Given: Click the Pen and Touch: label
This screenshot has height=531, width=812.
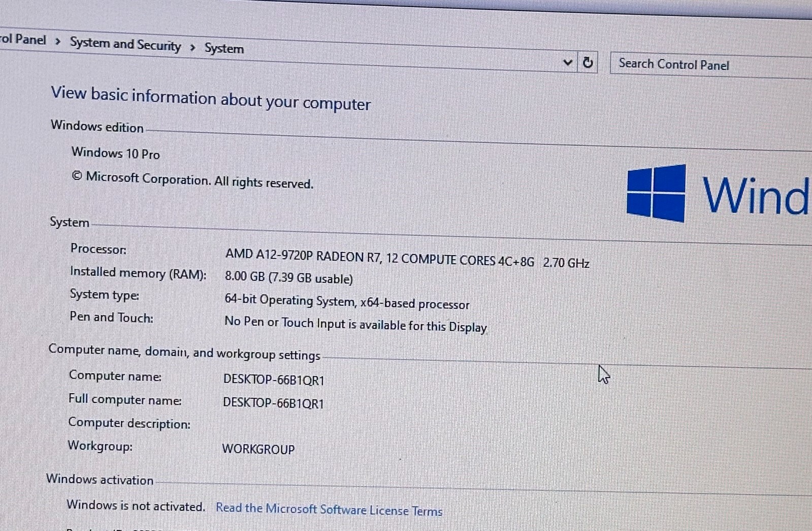Looking at the screenshot, I should click(111, 317).
